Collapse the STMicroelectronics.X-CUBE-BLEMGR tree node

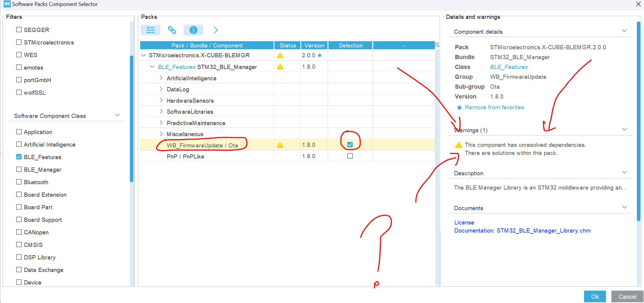[x=143, y=55]
